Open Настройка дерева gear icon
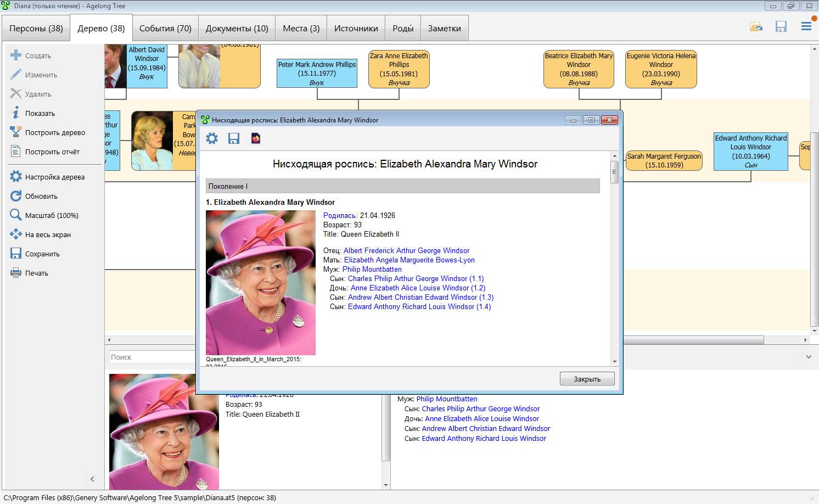The height and width of the screenshot is (504, 819). click(16, 177)
